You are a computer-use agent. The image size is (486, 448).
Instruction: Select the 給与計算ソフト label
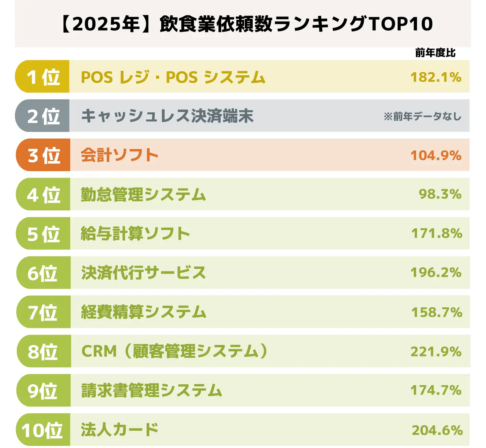[135, 234]
